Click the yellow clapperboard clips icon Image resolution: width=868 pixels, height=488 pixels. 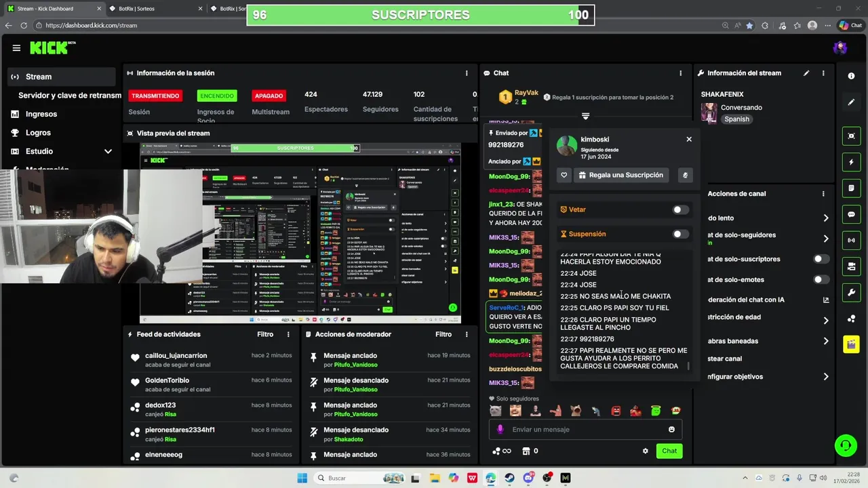click(851, 344)
